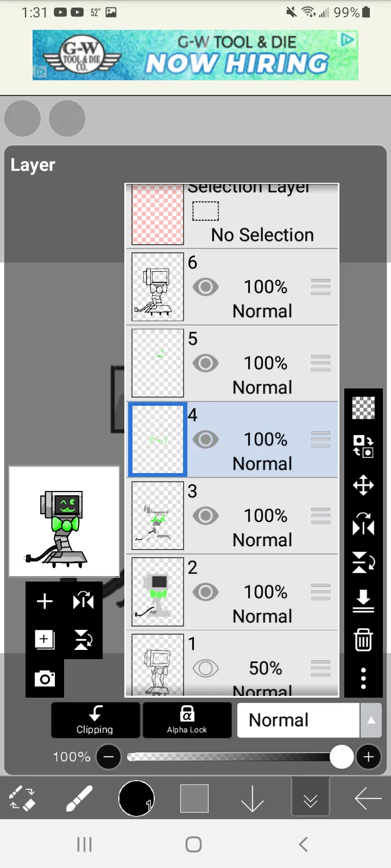
Task: Open the Normal blend mode dropdown
Action: [x=298, y=720]
